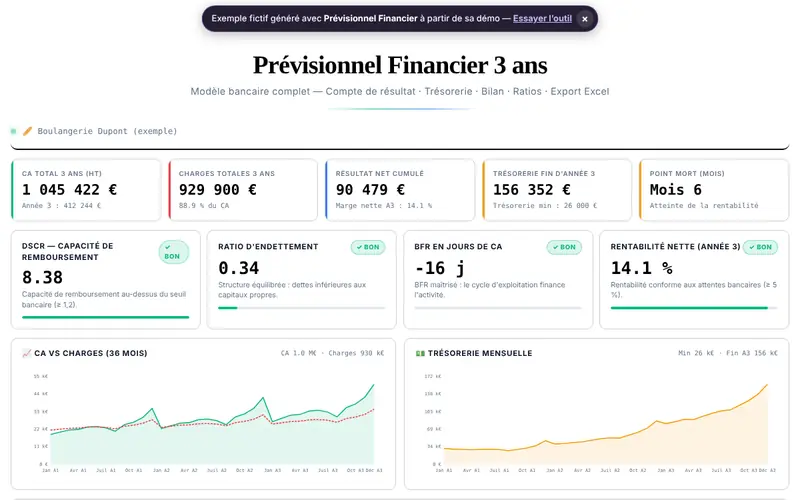Select the '156 352 €' trésorerie value

(x=532, y=190)
